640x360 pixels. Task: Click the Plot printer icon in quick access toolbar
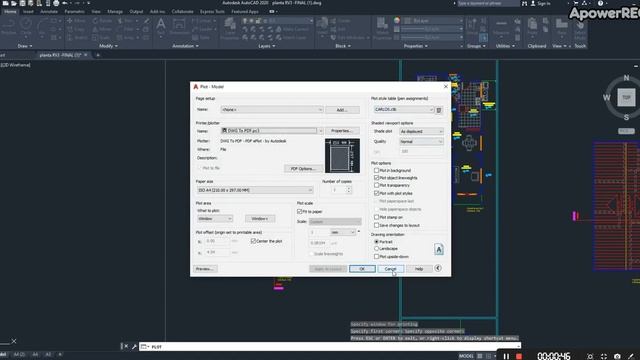tap(56, 3)
